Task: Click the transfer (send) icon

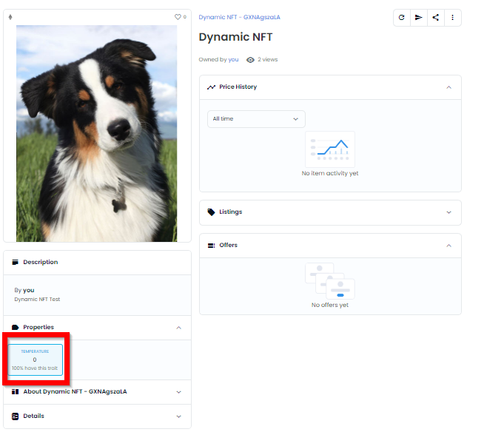Action: pyautogui.click(x=418, y=17)
